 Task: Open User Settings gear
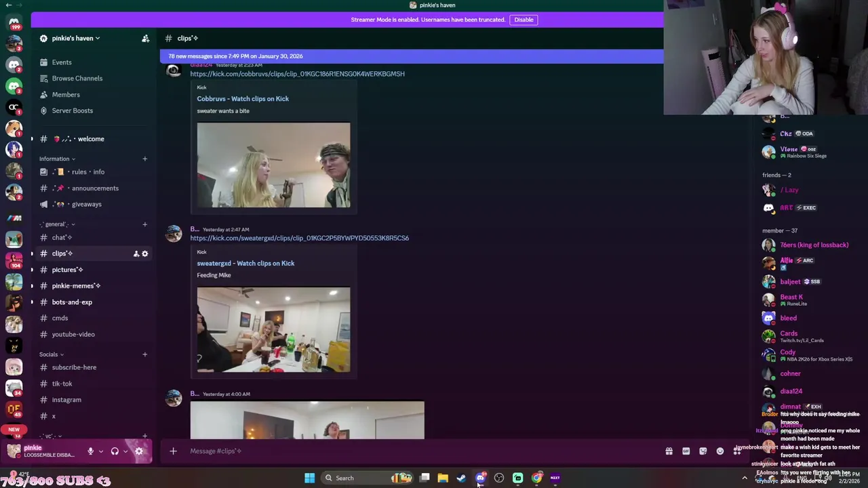(x=139, y=451)
